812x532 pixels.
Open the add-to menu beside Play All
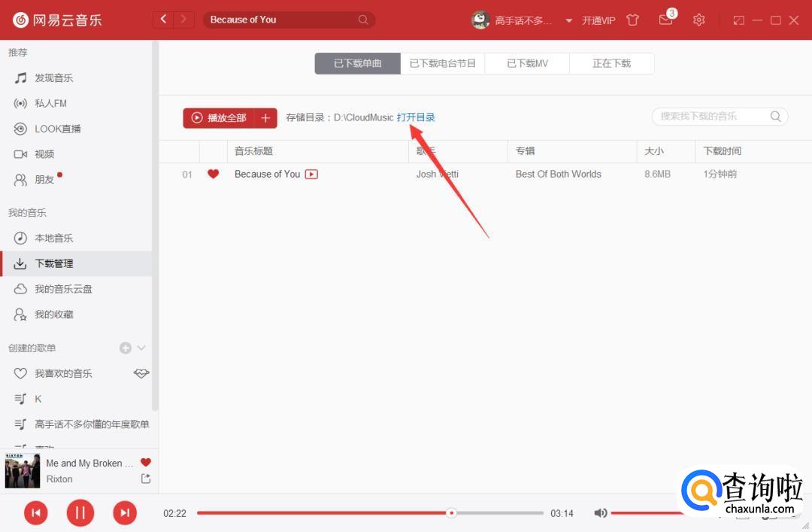265,118
